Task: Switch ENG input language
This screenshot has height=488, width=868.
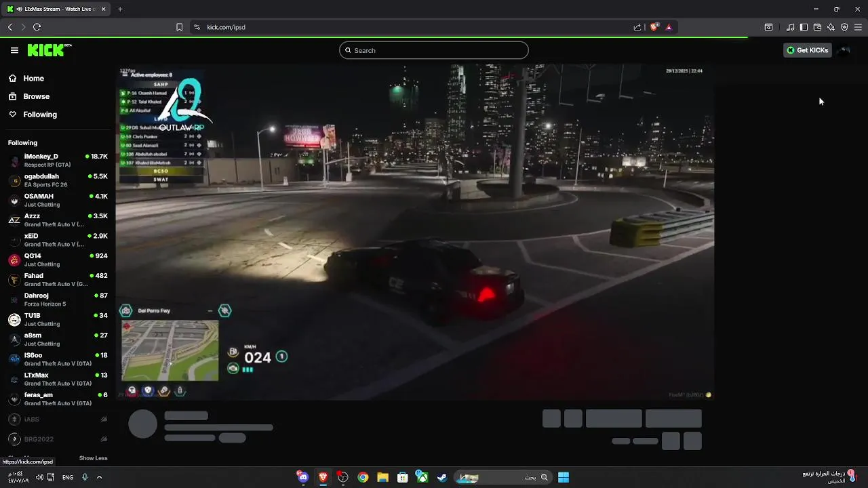Action: click(68, 477)
